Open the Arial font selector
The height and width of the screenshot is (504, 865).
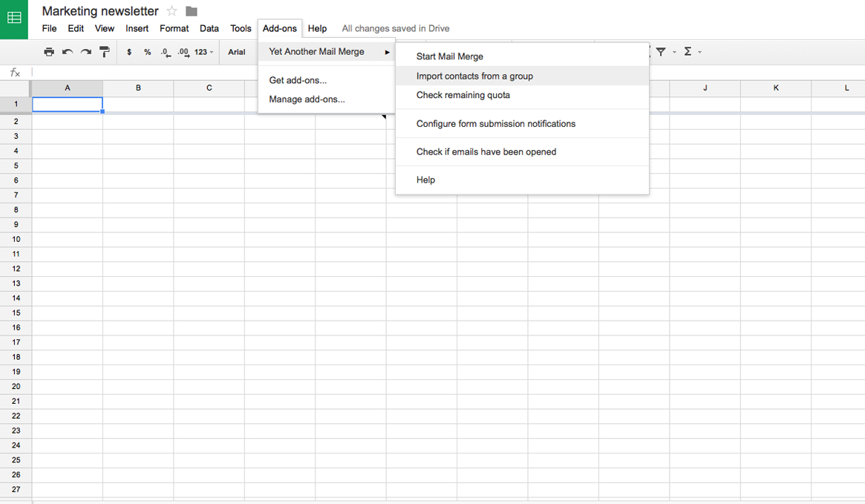point(237,52)
